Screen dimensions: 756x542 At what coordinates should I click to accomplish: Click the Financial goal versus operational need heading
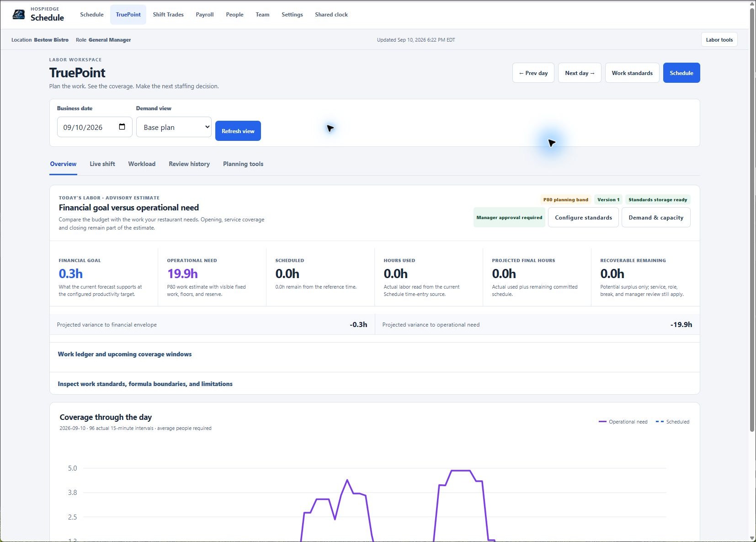(129, 208)
